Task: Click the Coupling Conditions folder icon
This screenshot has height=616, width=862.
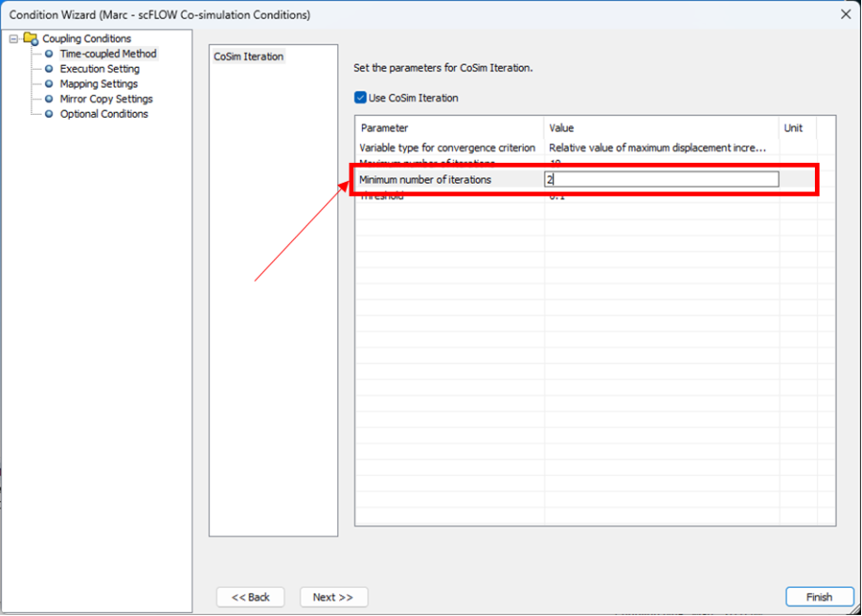Action: pos(30,39)
